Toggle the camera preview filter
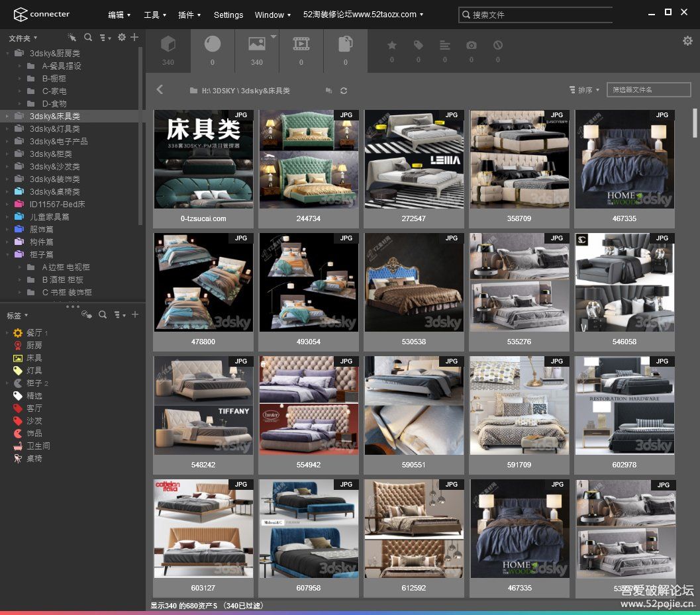The image size is (700, 615). click(472, 45)
